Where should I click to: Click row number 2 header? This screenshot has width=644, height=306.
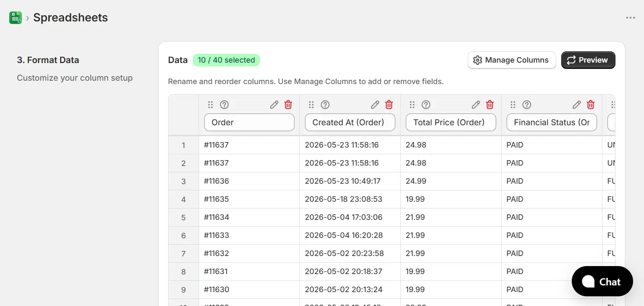[184, 163]
